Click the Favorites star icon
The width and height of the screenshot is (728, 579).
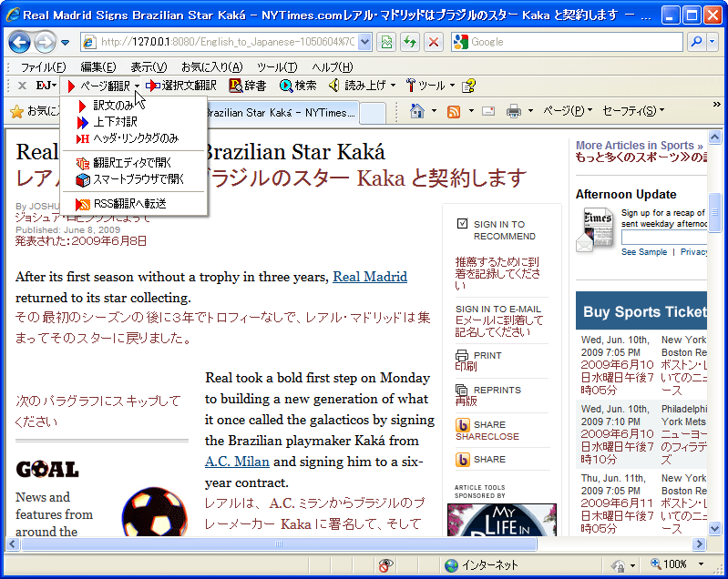16,111
